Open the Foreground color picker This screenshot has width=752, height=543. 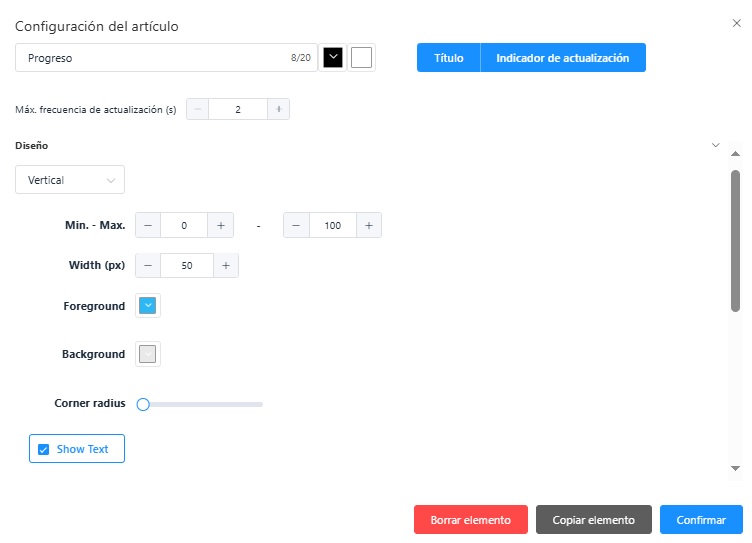click(148, 306)
